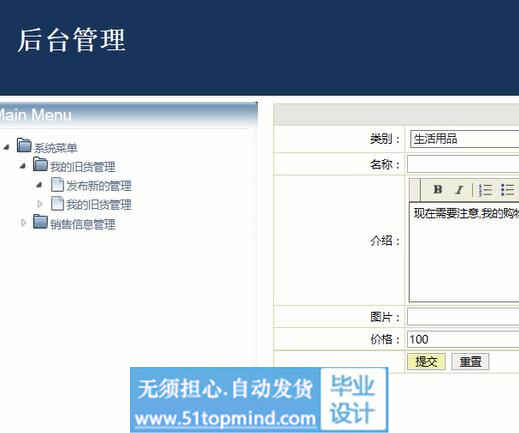Open the 我的旧货管理 page item

[99, 205]
